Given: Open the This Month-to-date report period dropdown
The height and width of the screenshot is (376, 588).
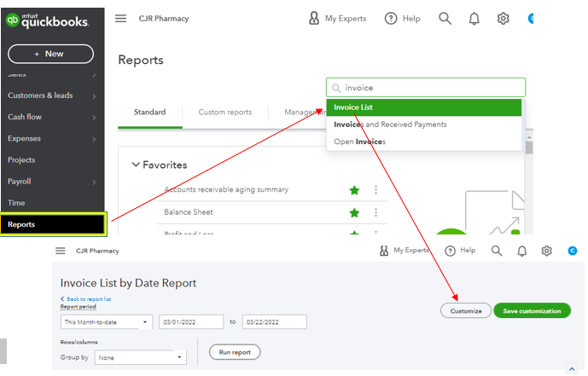Looking at the screenshot, I should (x=107, y=322).
